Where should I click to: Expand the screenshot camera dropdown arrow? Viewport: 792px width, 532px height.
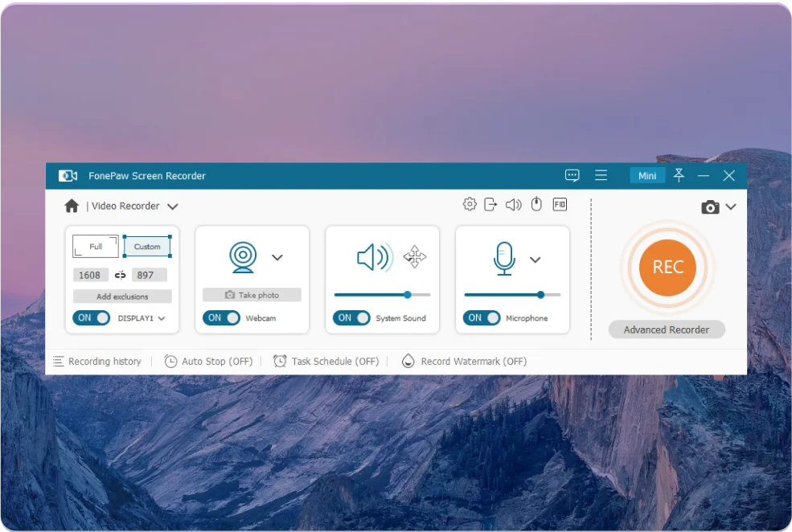coord(731,207)
